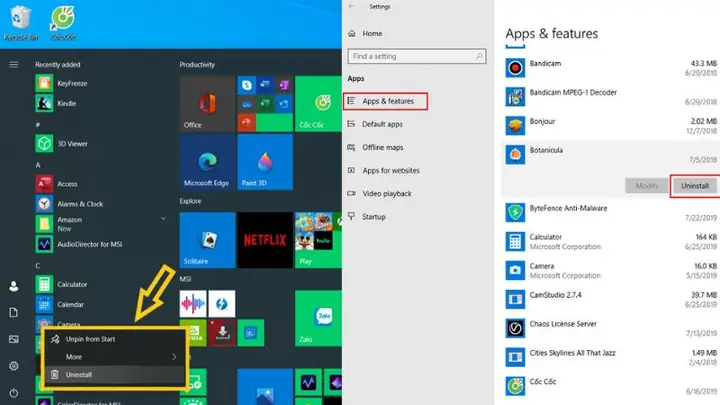
Task: Click the user account icon in Start
Action: pyautogui.click(x=14, y=287)
